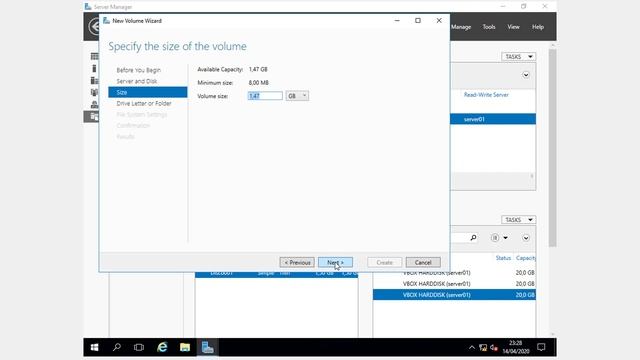Click the Volume size input field

click(x=265, y=96)
